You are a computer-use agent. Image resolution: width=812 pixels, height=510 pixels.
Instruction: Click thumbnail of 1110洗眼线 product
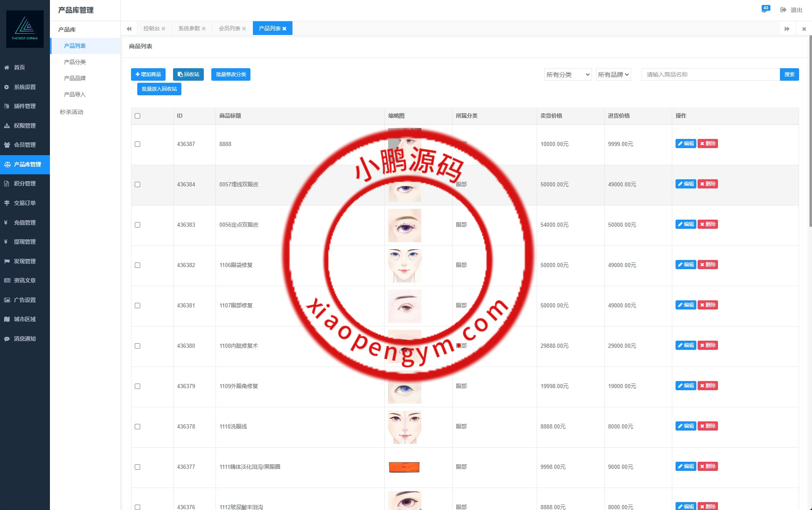(404, 427)
